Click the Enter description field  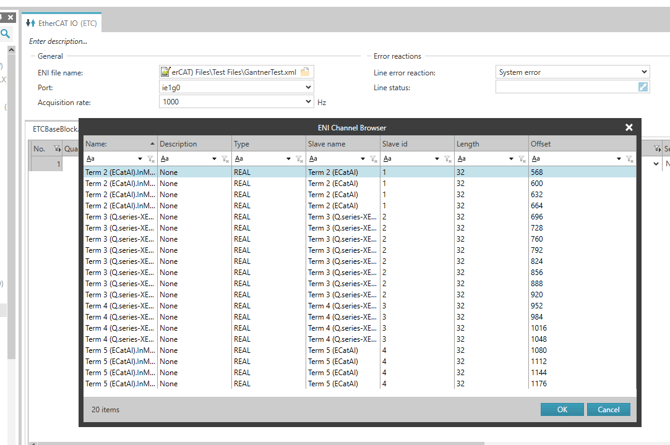pyautogui.click(x=58, y=41)
